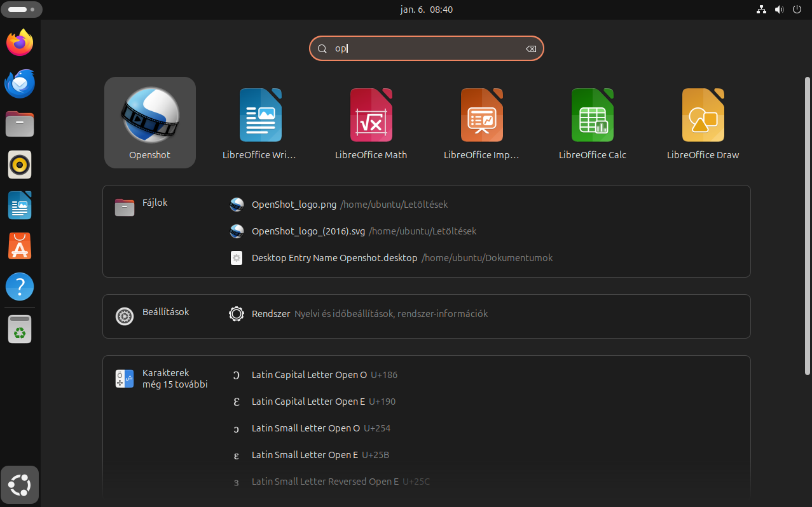Open Rhythmbox music player
This screenshot has height=507, width=812.
click(19, 165)
